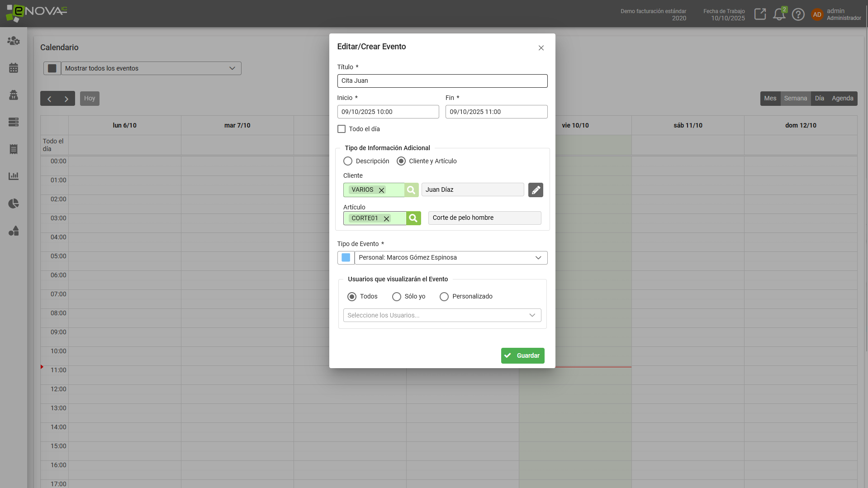The height and width of the screenshot is (488, 868).
Task: Open the pie chart icon in sidebar
Action: click(x=14, y=204)
